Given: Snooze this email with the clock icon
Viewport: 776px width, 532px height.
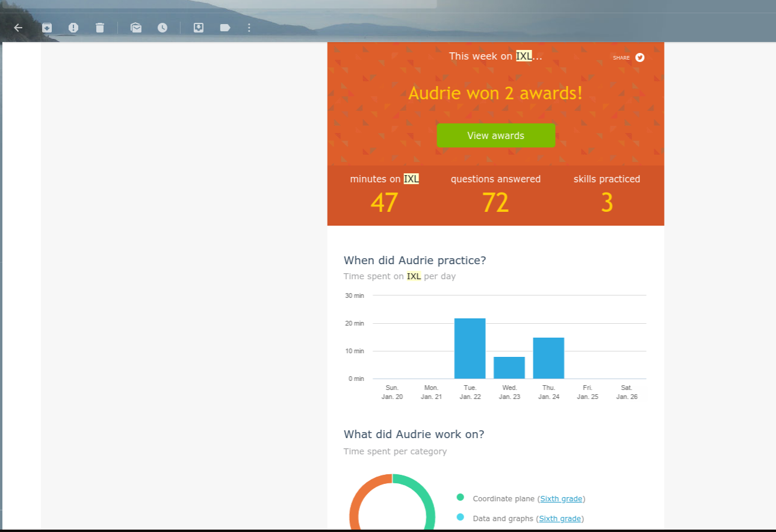Looking at the screenshot, I should [x=163, y=28].
